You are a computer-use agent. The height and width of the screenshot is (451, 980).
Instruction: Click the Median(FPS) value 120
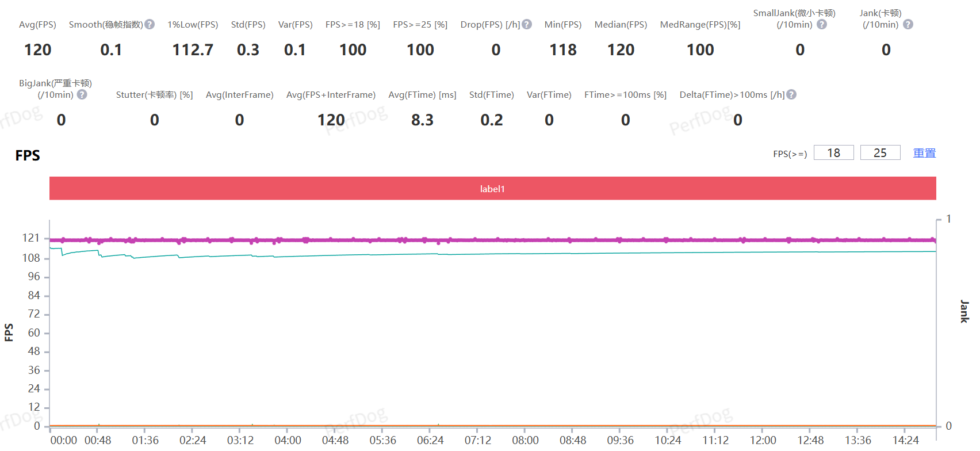pyautogui.click(x=621, y=50)
